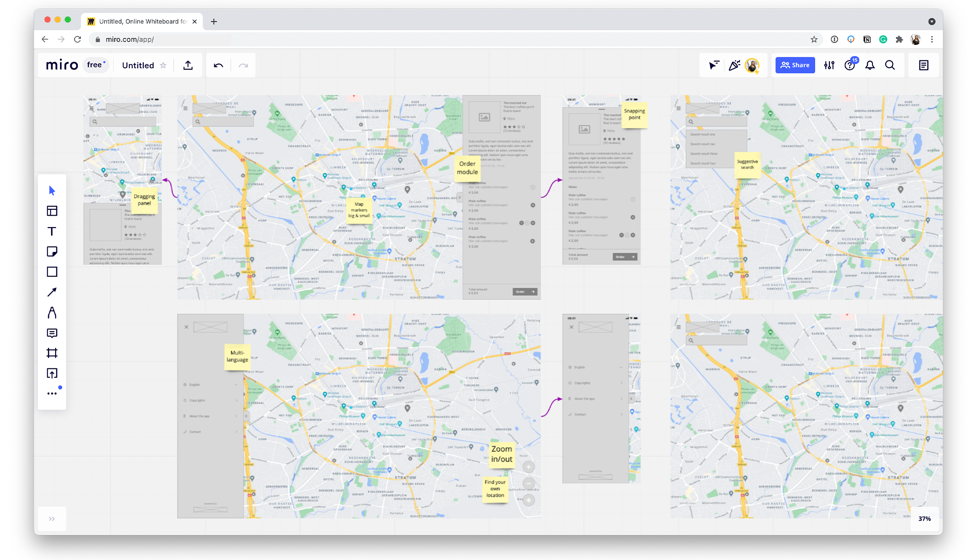This screenshot has height=560, width=976.
Task: Select the Connection line tool
Action: point(52,292)
